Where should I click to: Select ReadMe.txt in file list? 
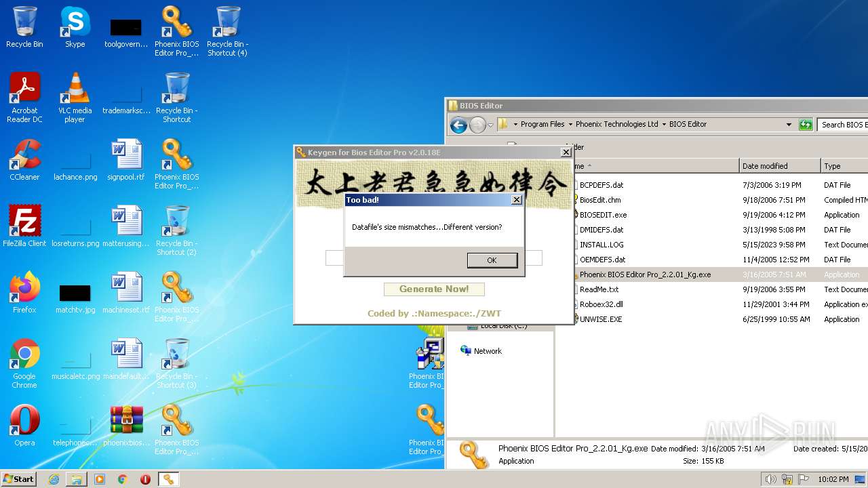pyautogui.click(x=599, y=289)
